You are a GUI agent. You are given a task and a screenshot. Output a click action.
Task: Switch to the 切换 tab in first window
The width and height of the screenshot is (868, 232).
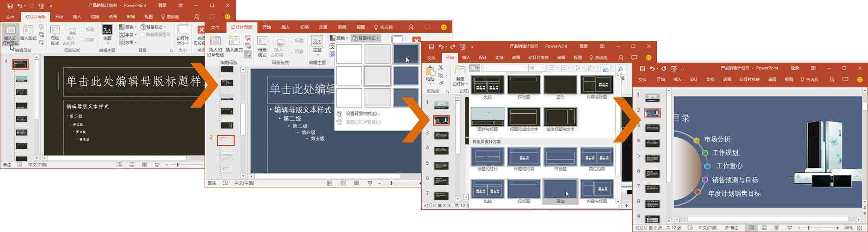[x=95, y=17]
